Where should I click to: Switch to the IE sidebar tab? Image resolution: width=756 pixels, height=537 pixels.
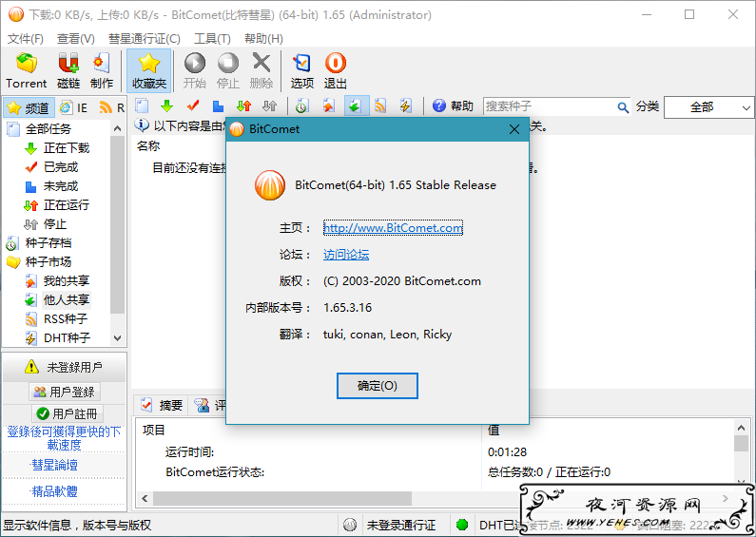point(73,108)
